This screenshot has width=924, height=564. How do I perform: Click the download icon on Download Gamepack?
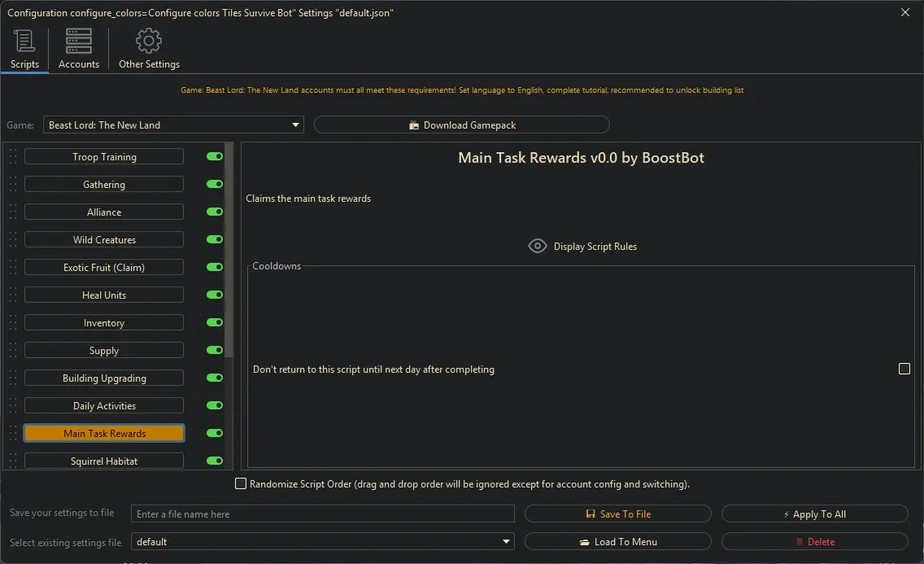click(416, 125)
